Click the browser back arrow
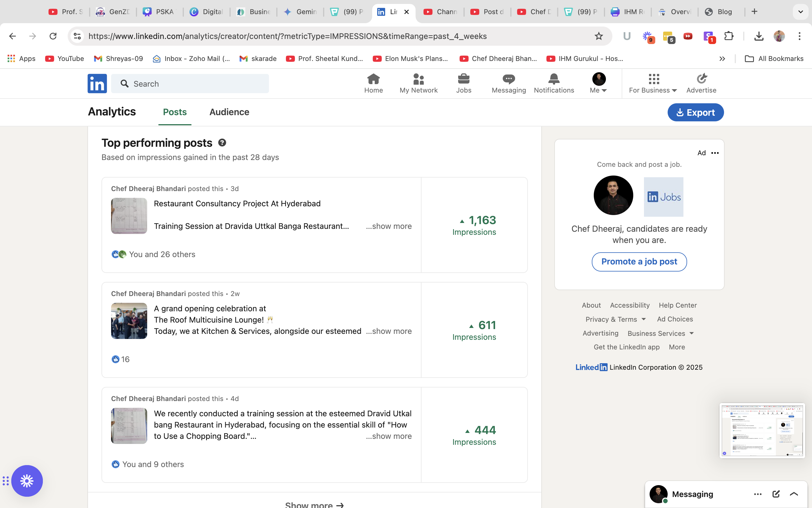This screenshot has height=508, width=812. pos(12,36)
